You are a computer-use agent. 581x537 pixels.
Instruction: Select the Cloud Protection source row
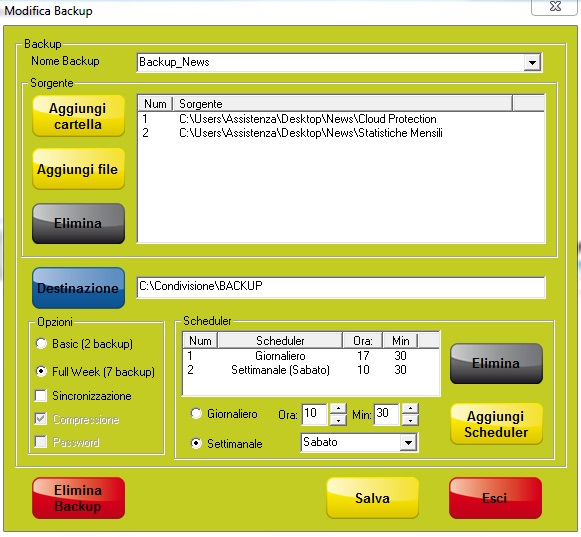click(x=341, y=119)
